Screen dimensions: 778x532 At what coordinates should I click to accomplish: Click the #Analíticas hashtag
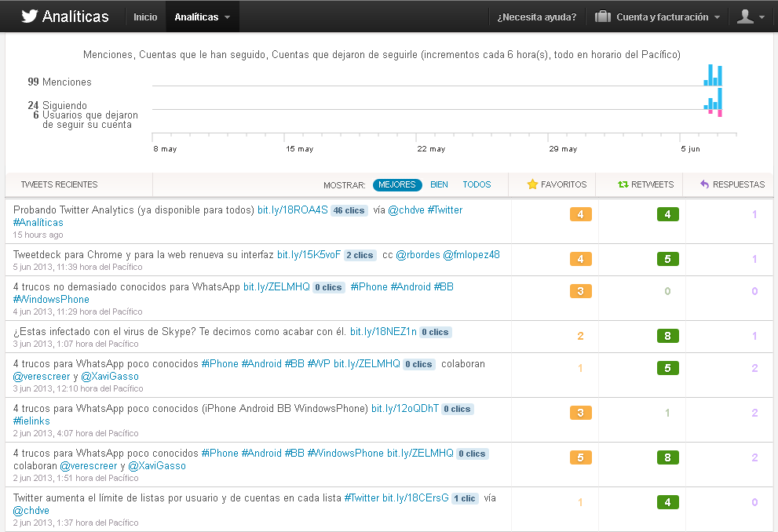[x=38, y=223]
